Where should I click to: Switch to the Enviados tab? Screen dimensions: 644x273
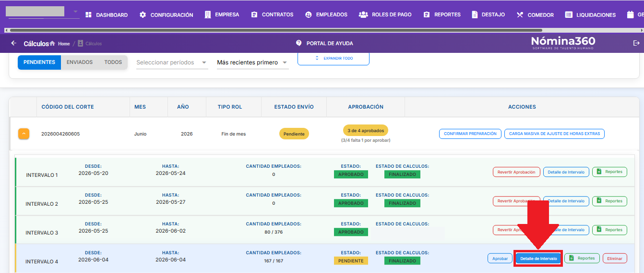[x=80, y=62]
